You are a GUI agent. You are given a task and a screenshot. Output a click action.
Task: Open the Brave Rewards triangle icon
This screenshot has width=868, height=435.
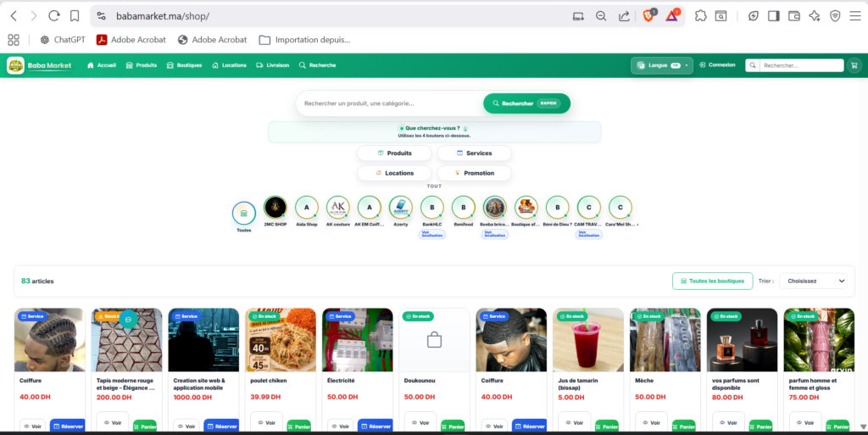(x=672, y=15)
